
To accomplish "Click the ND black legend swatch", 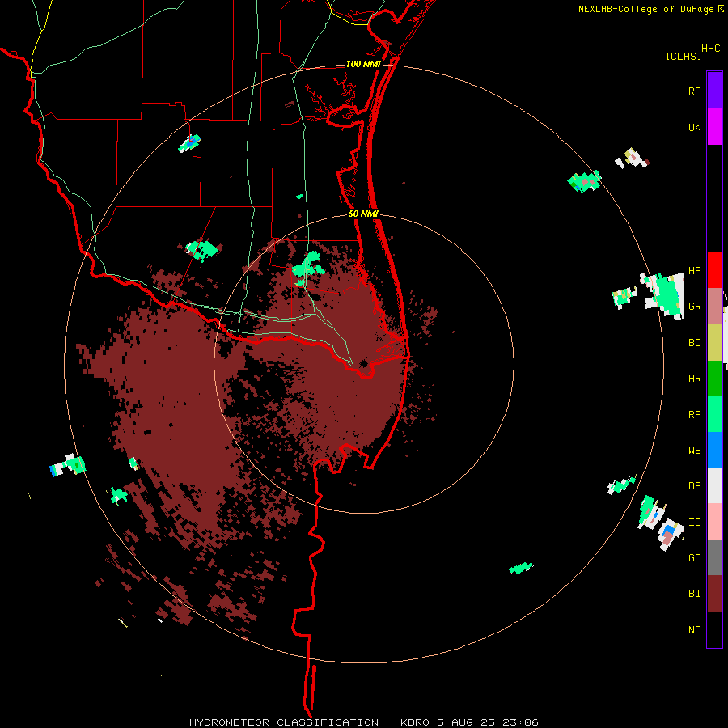I will point(714,629).
